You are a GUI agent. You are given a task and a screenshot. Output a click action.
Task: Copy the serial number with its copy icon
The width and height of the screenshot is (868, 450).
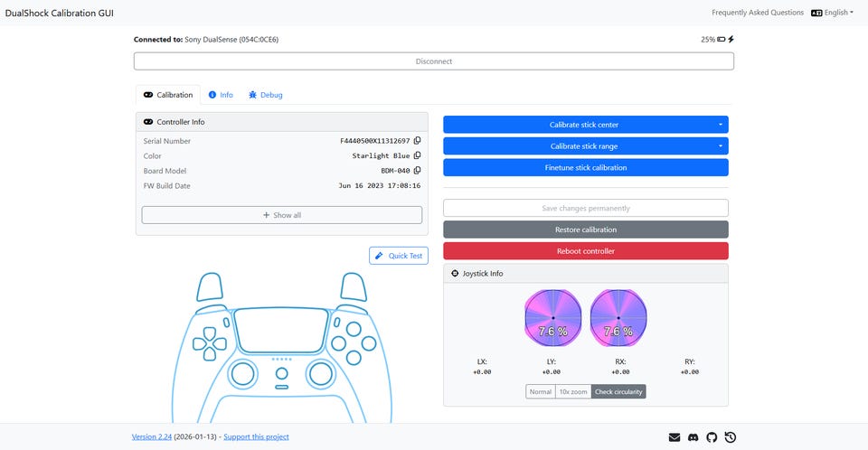[x=418, y=141]
